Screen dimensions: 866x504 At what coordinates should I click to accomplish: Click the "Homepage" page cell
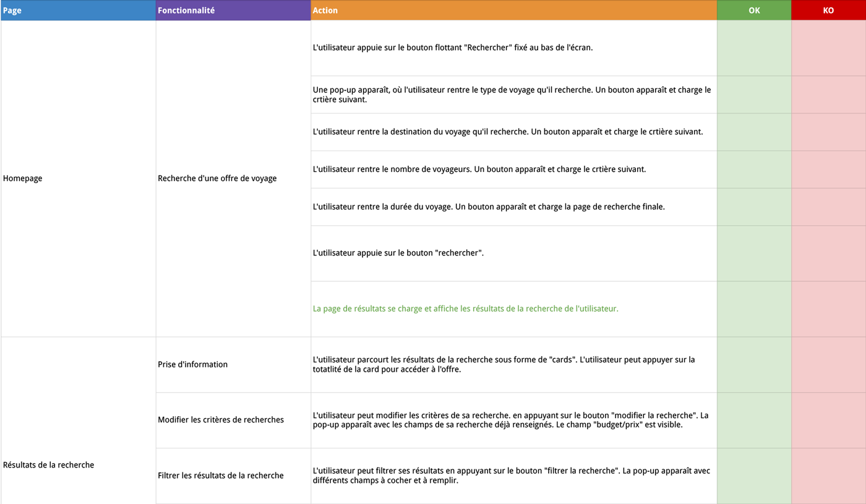click(x=78, y=179)
